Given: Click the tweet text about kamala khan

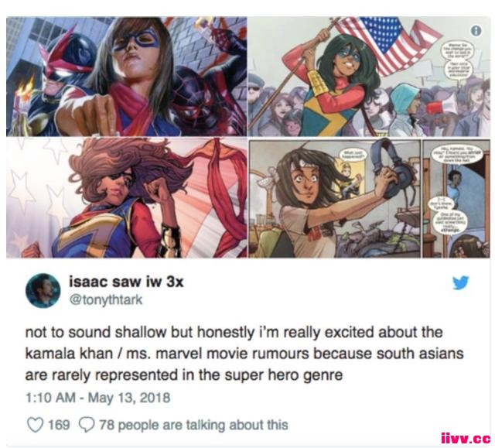Looking at the screenshot, I should click(x=244, y=354).
